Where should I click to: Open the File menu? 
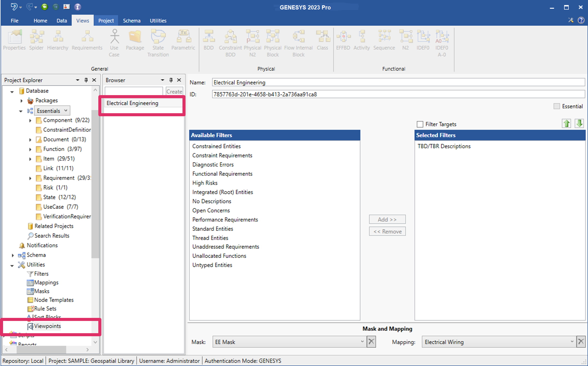[x=14, y=21]
